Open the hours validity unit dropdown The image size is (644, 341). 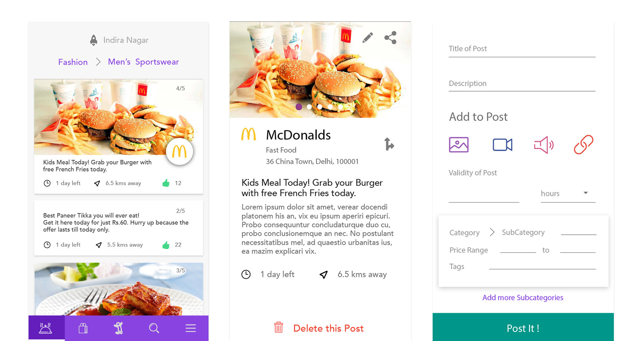(x=568, y=194)
